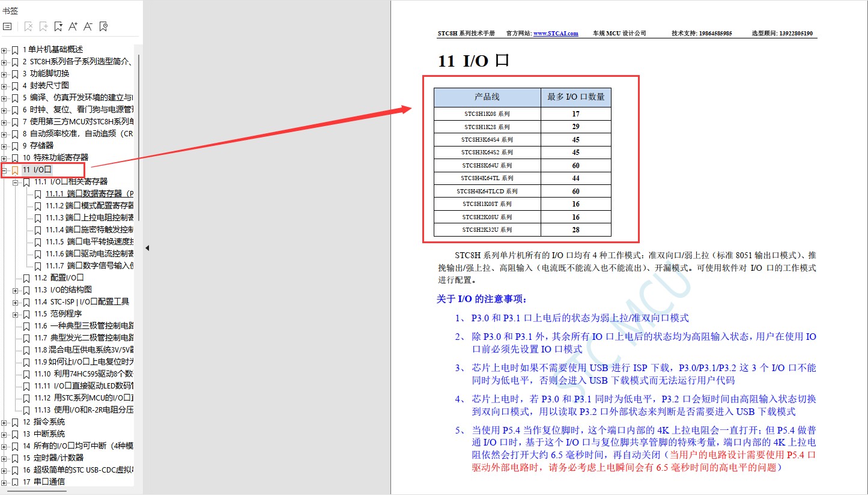Expand bookmark '1 单片机基础概述'
The width and height of the screenshot is (868, 496).
pos(4,50)
